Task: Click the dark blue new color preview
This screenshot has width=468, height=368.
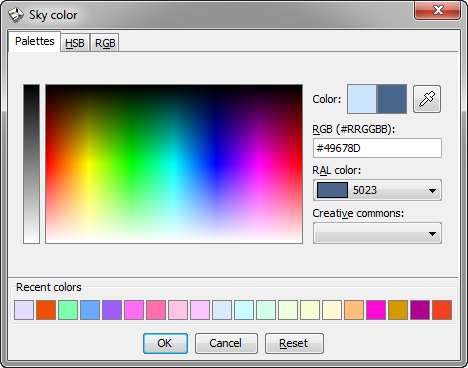Action: [x=392, y=99]
